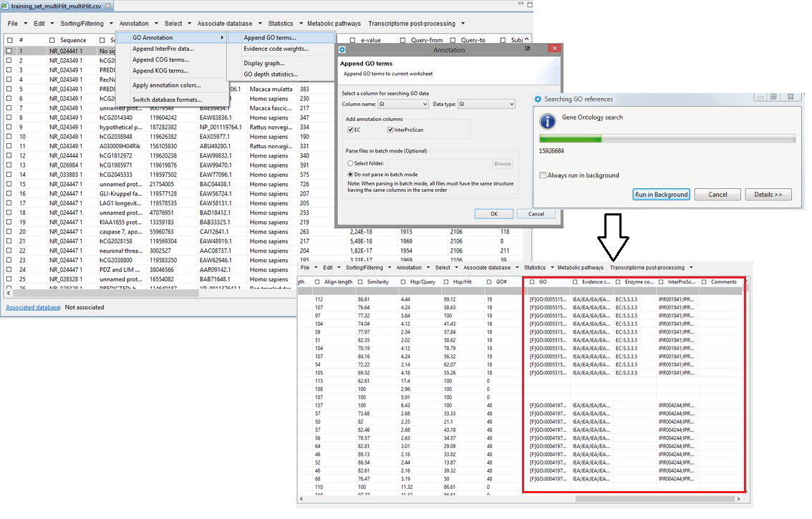Click OK in the Annotation dialog
The image size is (812, 519).
coord(493,213)
